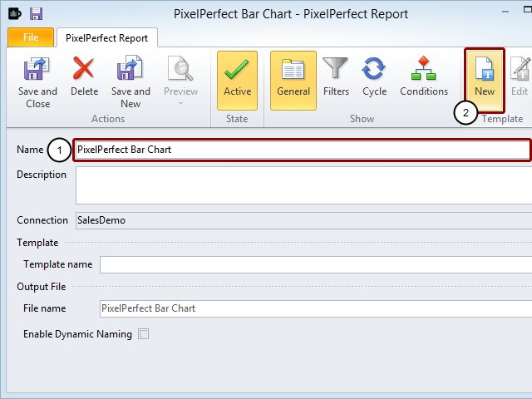
Task: Click the application logo icon in title bar
Action: coord(15,14)
